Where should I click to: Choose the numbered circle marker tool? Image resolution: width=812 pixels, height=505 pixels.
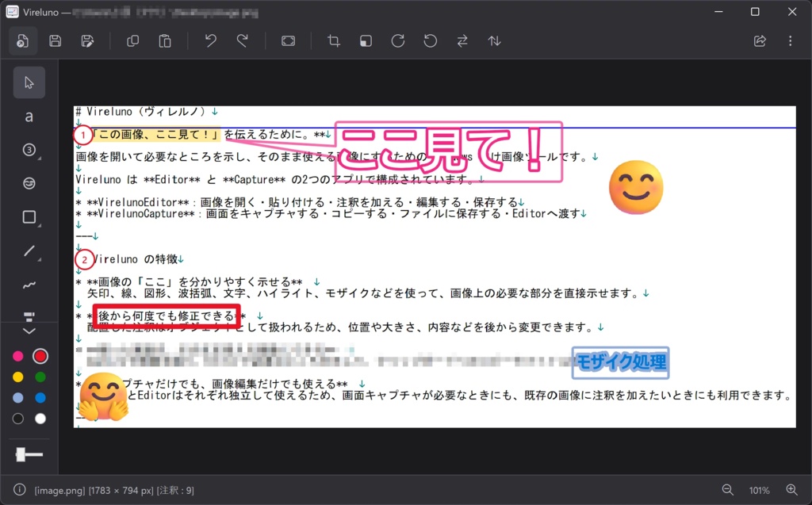(29, 150)
